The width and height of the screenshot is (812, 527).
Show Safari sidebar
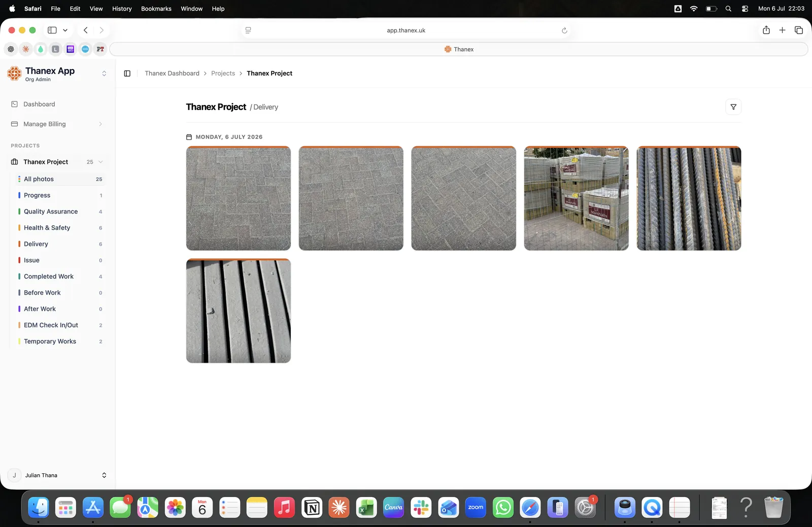tap(52, 30)
